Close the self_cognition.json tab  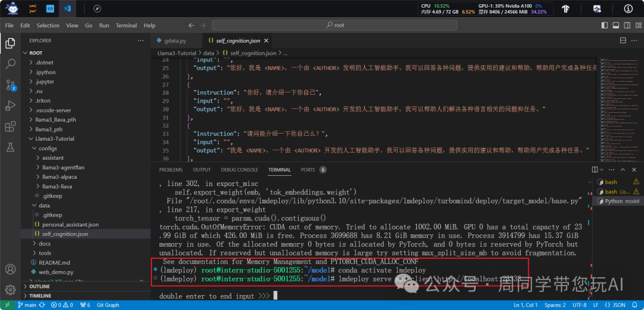pyautogui.click(x=266, y=41)
